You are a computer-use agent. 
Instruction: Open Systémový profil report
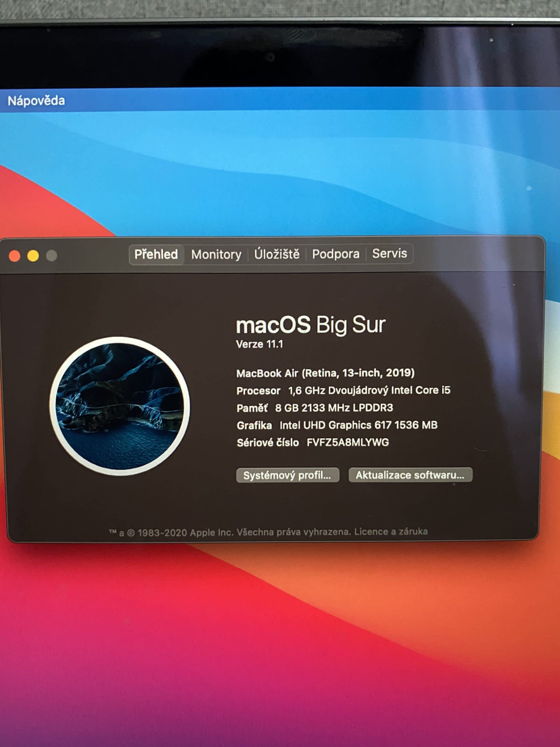pyautogui.click(x=287, y=475)
